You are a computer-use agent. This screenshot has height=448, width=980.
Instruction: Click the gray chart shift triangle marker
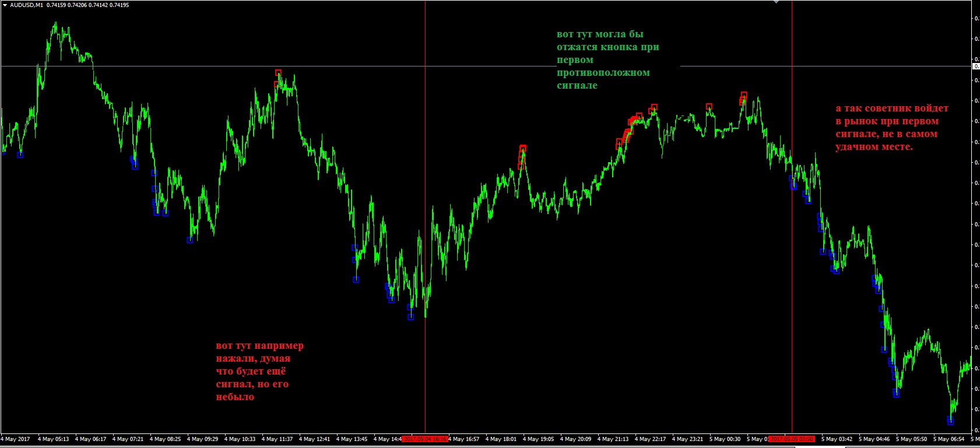click(x=776, y=2)
